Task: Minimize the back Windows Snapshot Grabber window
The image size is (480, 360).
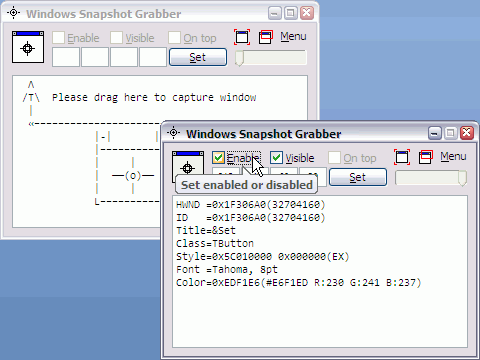Action: pyautogui.click(x=275, y=13)
